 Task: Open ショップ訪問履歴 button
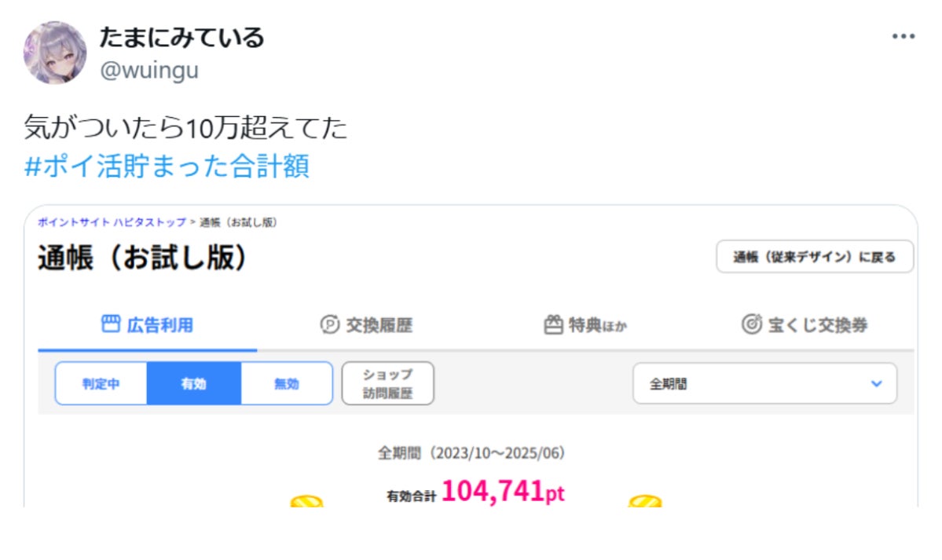pos(387,383)
